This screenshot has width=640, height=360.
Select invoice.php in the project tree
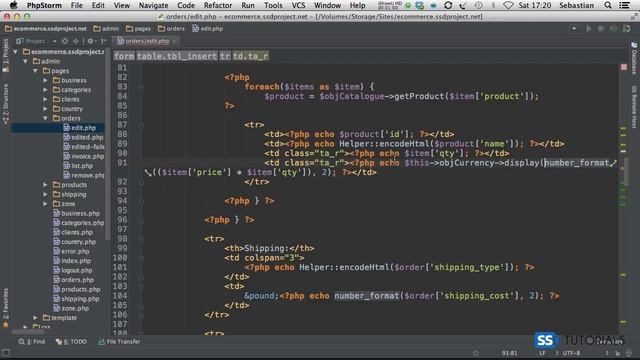[84, 156]
